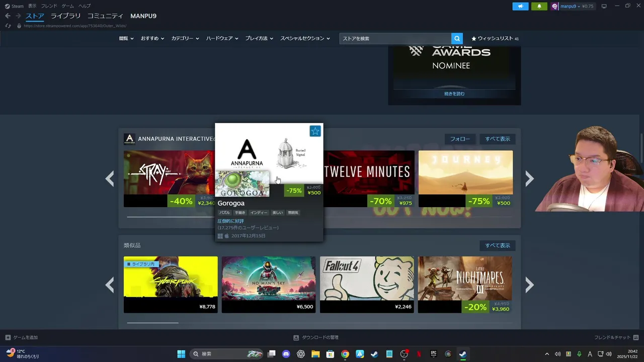Reload the store page
Viewport: 644px width, 362px height.
click(8, 26)
